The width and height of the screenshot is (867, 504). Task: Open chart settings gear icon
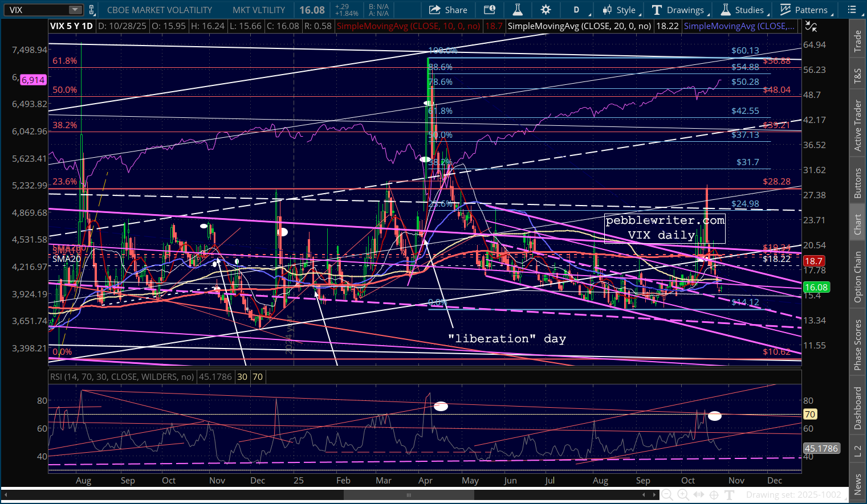point(546,10)
